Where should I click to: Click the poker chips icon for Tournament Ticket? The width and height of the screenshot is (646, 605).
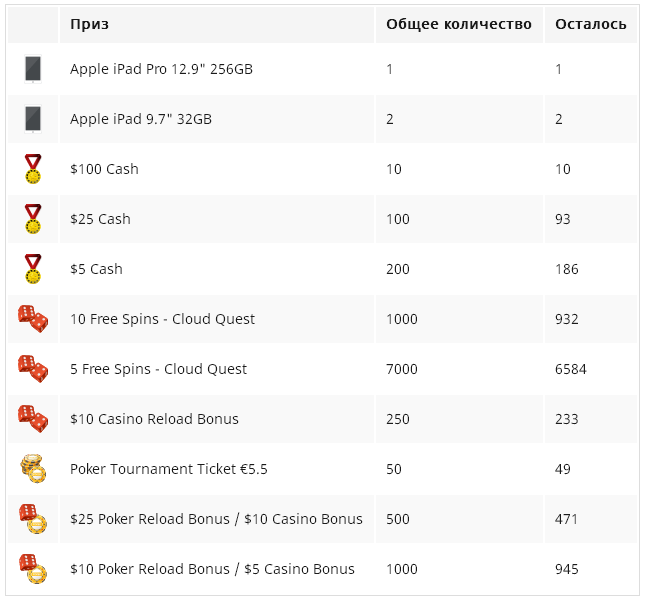(33, 469)
